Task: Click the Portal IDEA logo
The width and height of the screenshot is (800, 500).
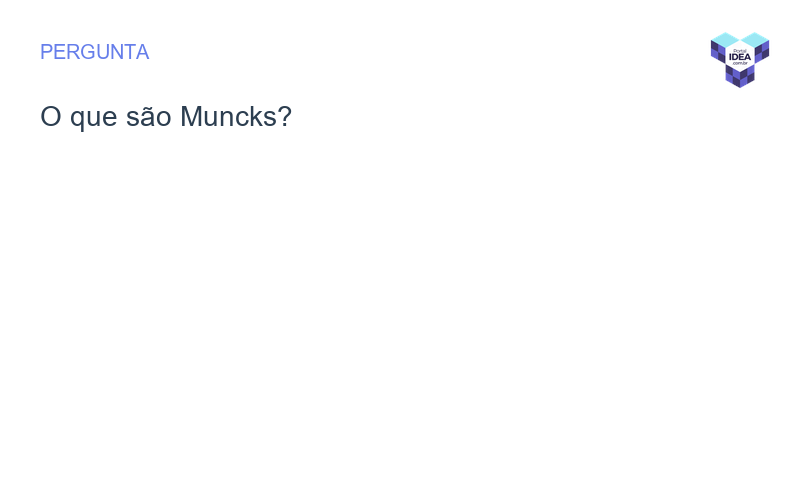Action: coord(740,59)
